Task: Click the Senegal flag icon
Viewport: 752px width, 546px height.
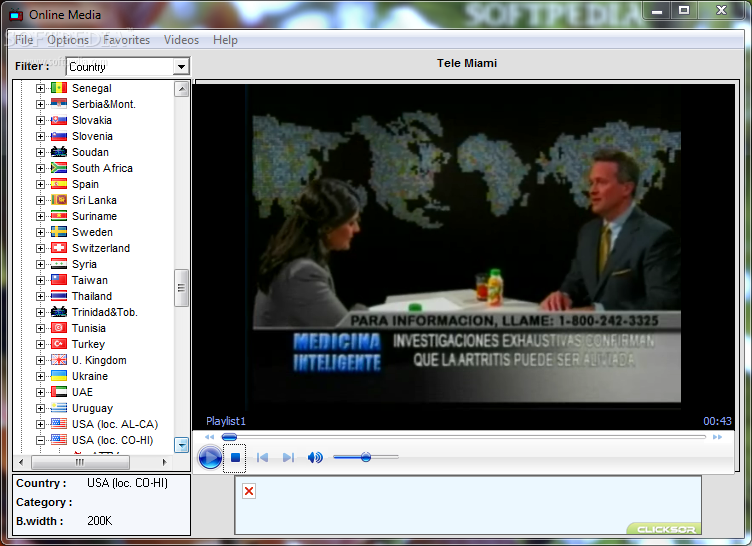Action: [59, 88]
